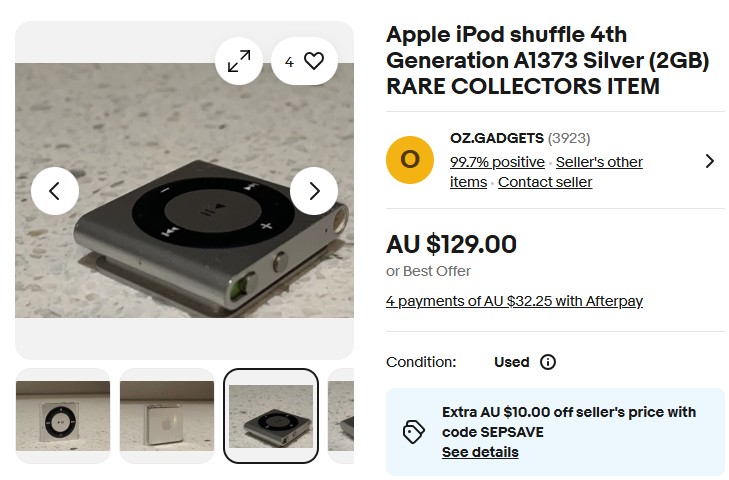Expand seller details chevron arrow

pyautogui.click(x=710, y=161)
